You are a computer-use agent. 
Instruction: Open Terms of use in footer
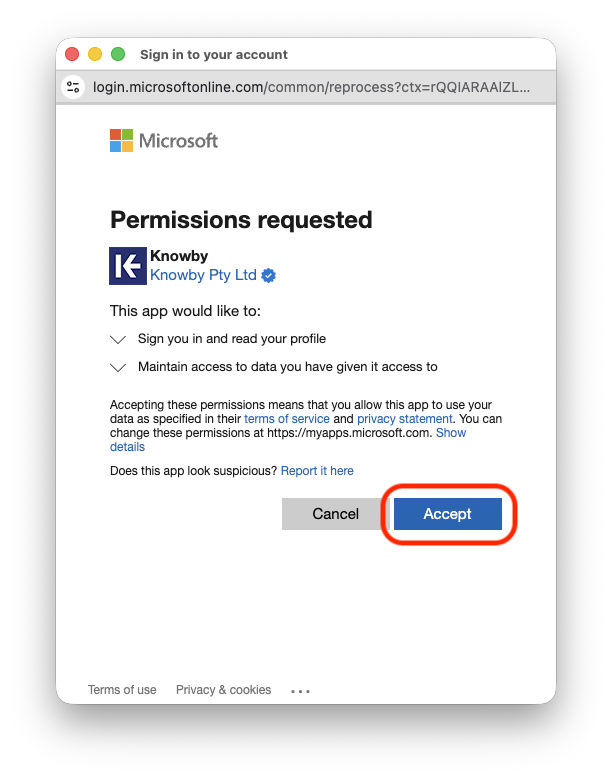pos(122,690)
